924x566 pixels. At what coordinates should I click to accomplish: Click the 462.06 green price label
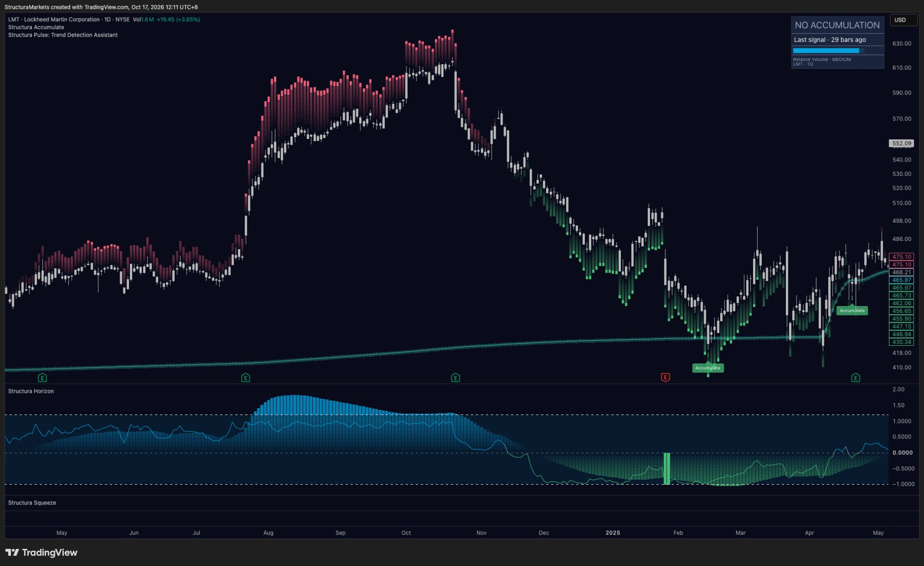(x=901, y=303)
